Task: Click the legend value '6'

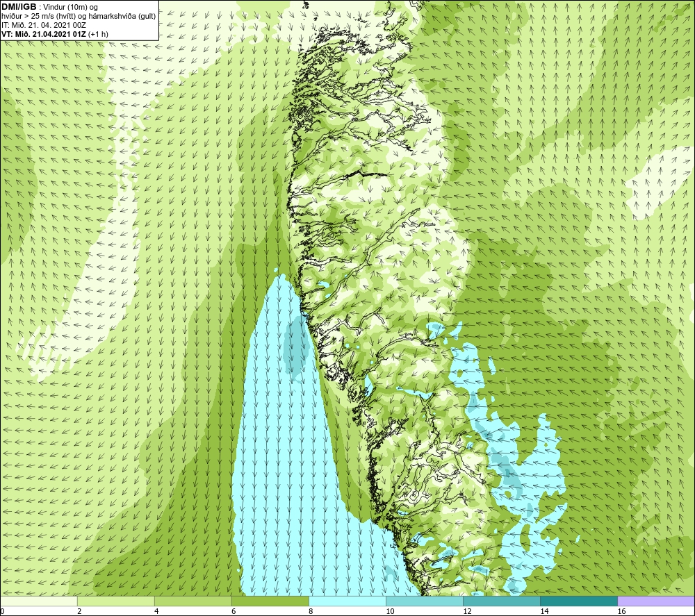Action: point(233,612)
